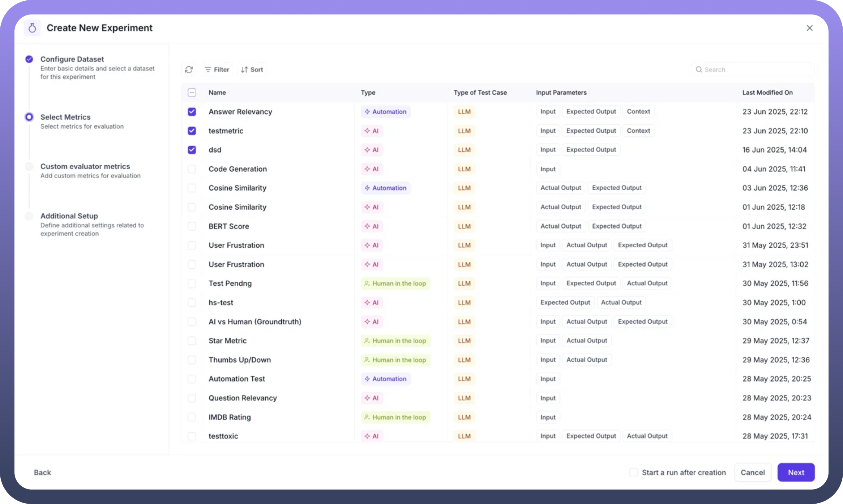Enable Start a run after creation
The width and height of the screenshot is (843, 504).
tap(633, 472)
